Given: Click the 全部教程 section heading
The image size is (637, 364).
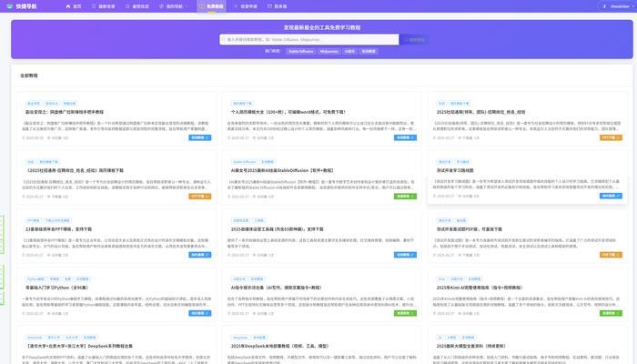Looking at the screenshot, I should pos(29,76).
